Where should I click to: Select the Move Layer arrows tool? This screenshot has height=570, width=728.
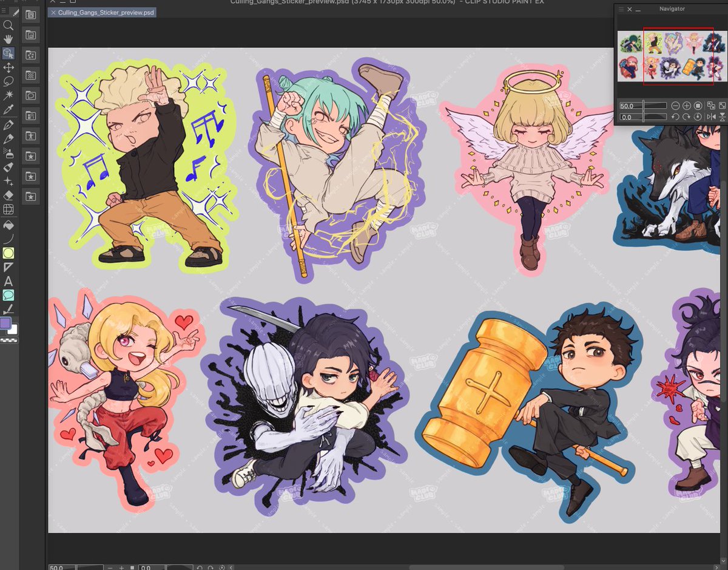point(8,68)
